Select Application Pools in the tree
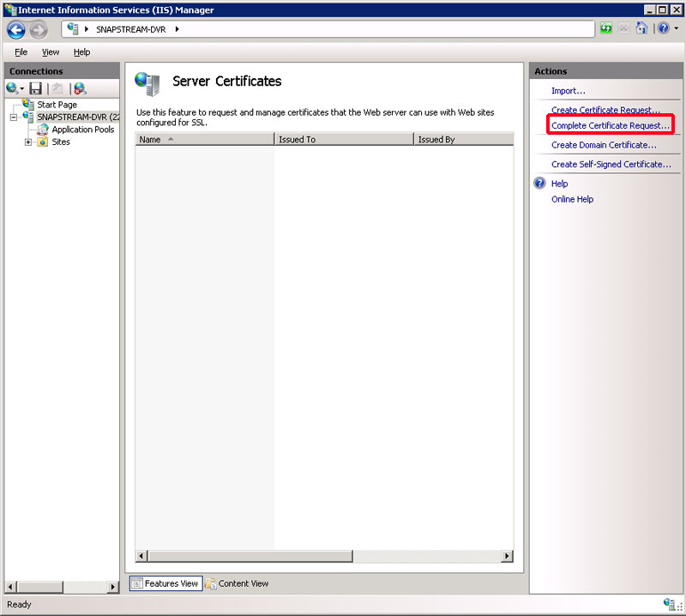The image size is (686, 616). point(83,130)
